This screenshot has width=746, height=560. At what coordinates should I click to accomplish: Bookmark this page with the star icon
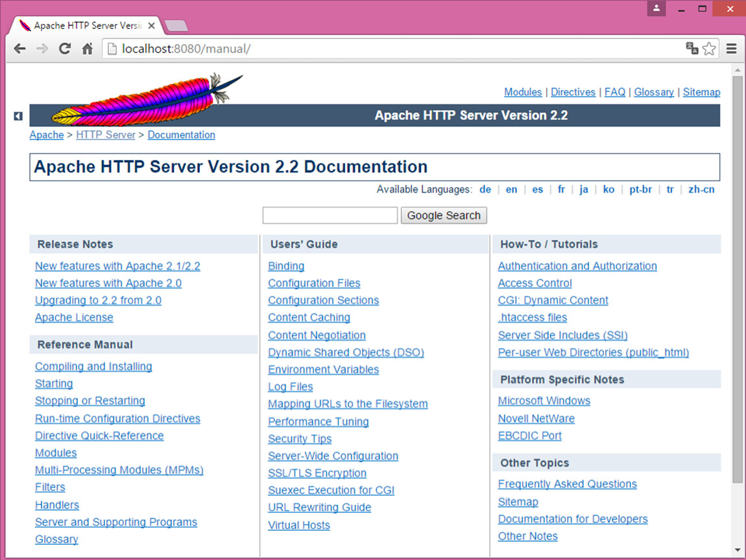point(709,49)
